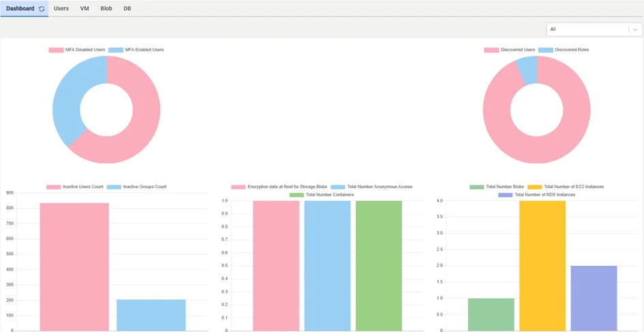The height and width of the screenshot is (332, 644).
Task: Open the All filter dropdown
Action: (x=594, y=29)
